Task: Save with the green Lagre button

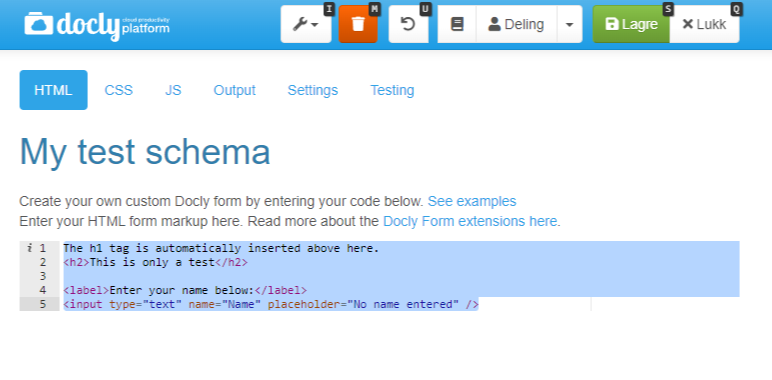Action: 631,24
